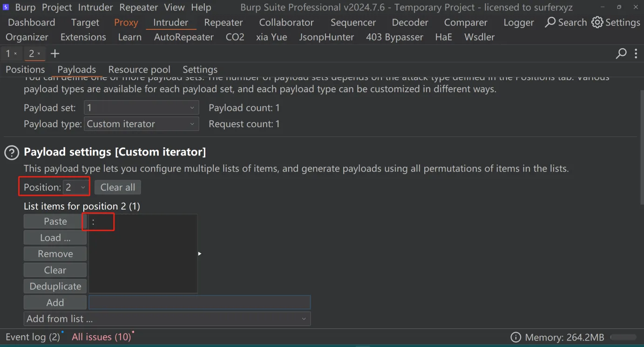Open the Event log (2)
Screen dimensions: 644x347
point(33,337)
